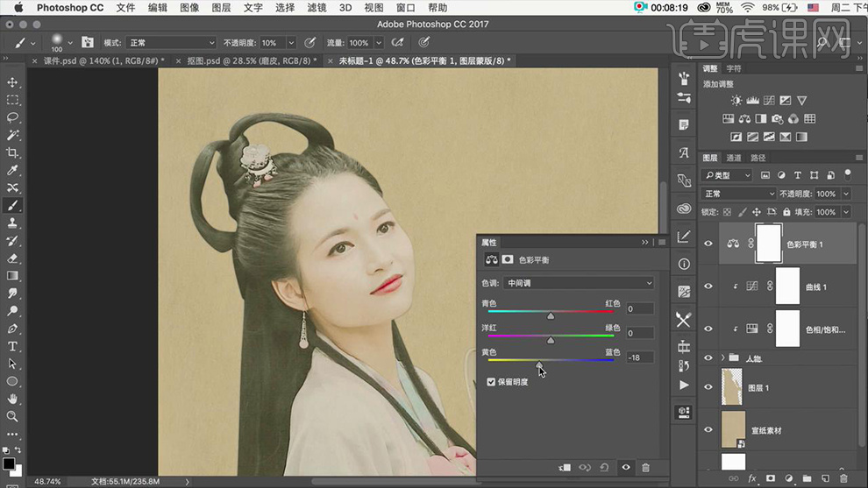This screenshot has width=868, height=488.
Task: Select the Hand tool
Action: click(x=12, y=399)
